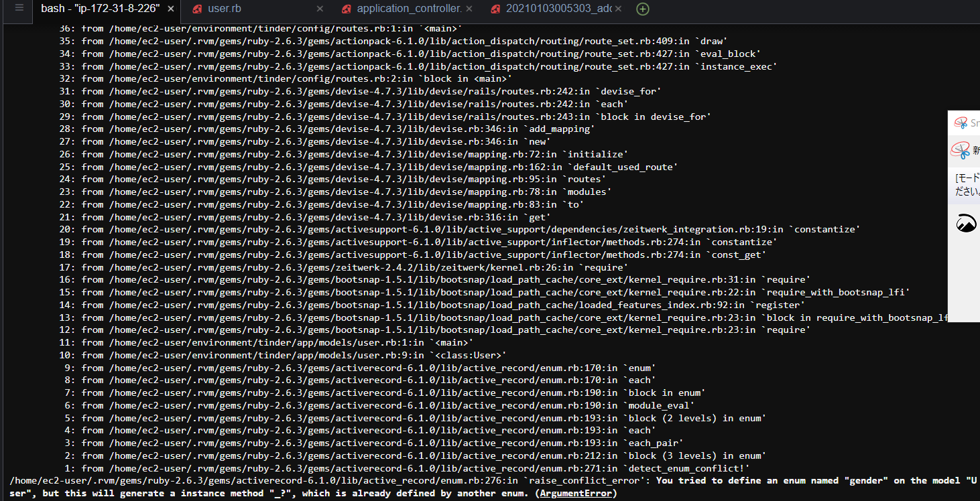
Task: Close the 20210103005303 migration tab
Action: 618,9
